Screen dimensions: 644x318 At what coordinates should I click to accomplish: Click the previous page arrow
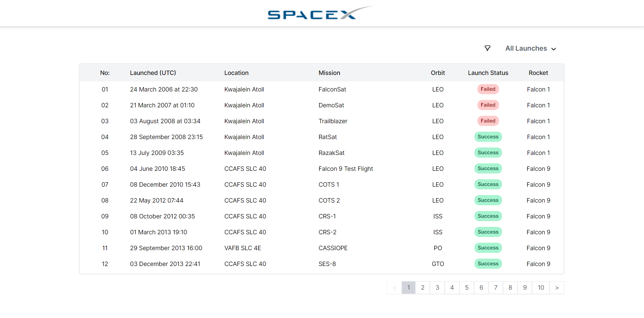pos(394,288)
